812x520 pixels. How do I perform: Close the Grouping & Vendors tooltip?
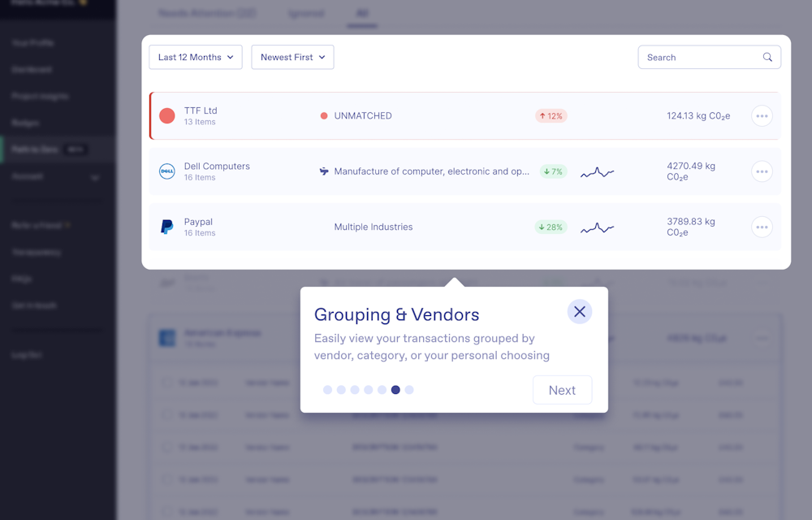[x=579, y=311]
